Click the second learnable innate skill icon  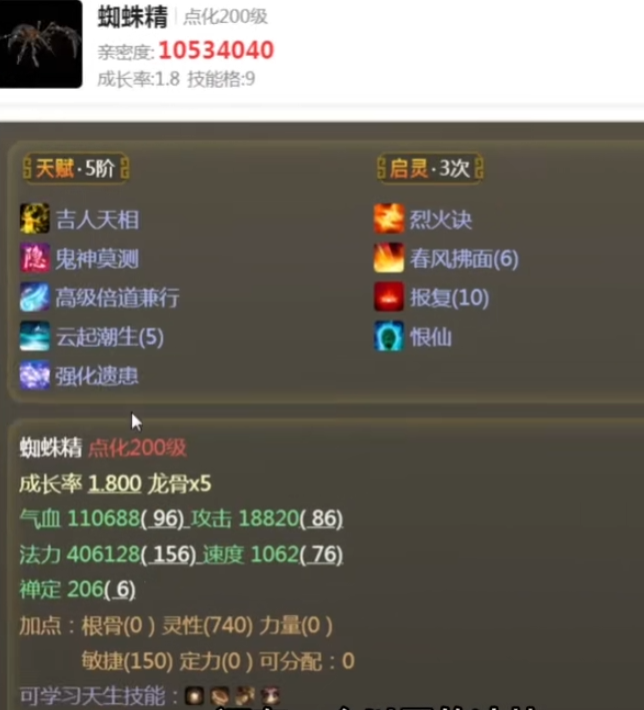click(x=220, y=696)
